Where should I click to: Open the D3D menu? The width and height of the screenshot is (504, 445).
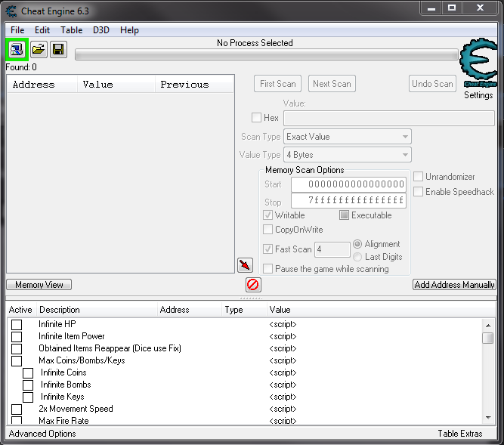tap(101, 30)
